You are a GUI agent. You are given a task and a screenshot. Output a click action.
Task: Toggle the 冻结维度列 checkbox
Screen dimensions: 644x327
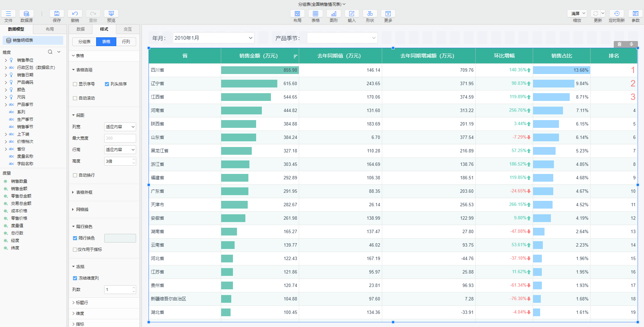(75, 278)
